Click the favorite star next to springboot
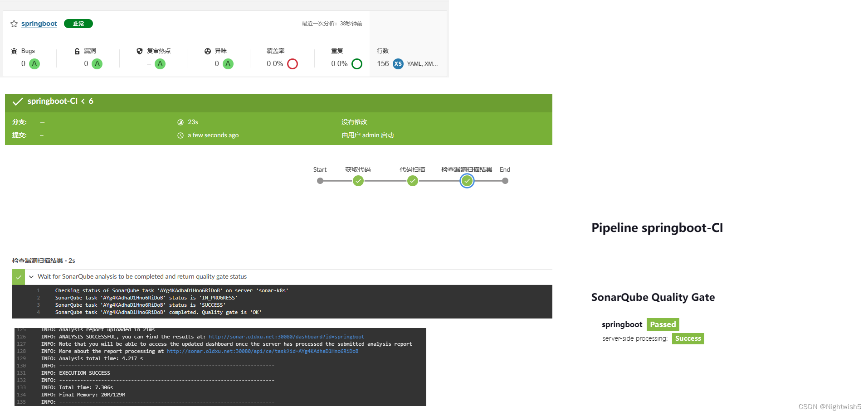 point(14,24)
